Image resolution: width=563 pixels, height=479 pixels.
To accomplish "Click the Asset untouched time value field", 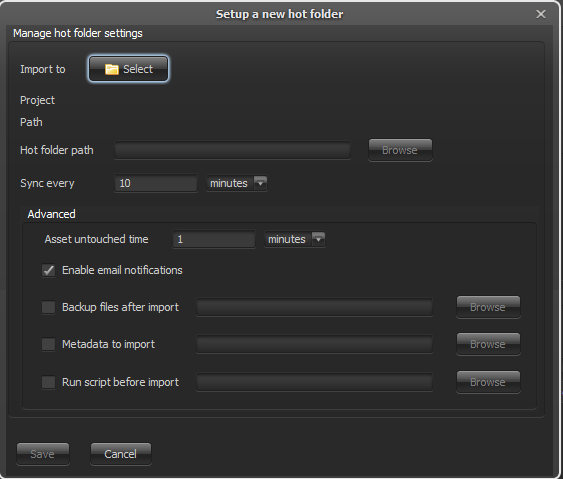I will point(214,239).
